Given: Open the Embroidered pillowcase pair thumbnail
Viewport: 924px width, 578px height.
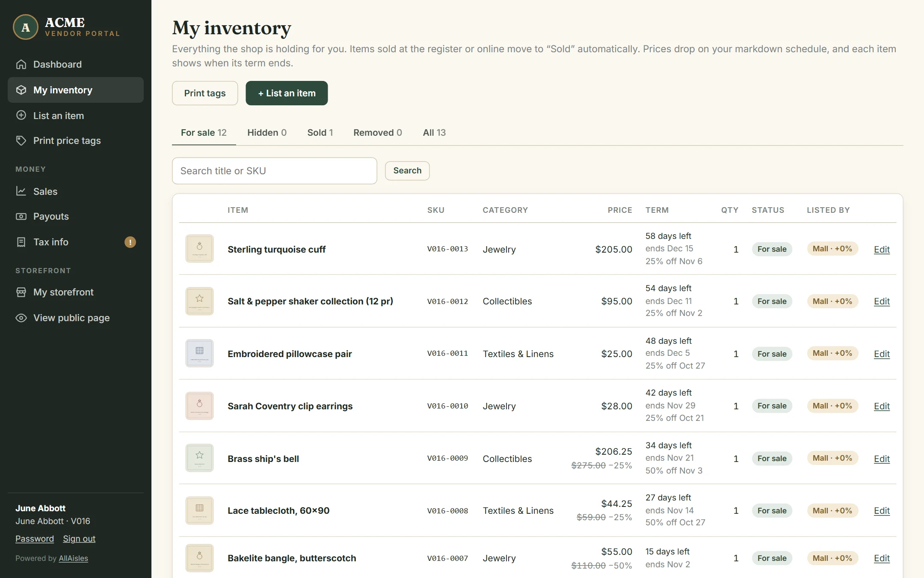Looking at the screenshot, I should click(x=199, y=353).
